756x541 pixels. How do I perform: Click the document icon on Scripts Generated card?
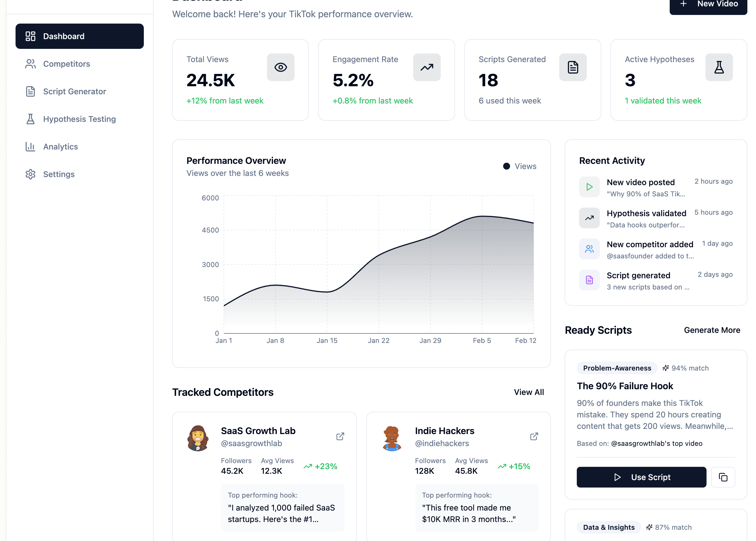pos(573,67)
